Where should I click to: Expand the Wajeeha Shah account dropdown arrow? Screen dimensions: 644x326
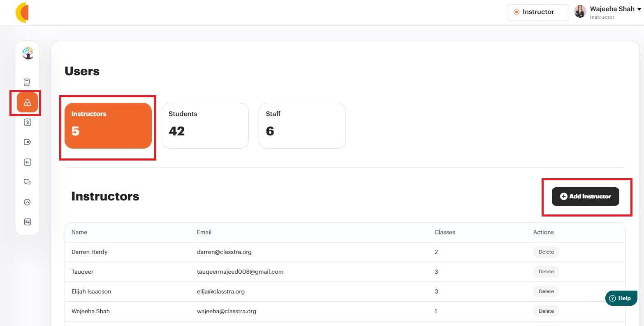tap(639, 9)
